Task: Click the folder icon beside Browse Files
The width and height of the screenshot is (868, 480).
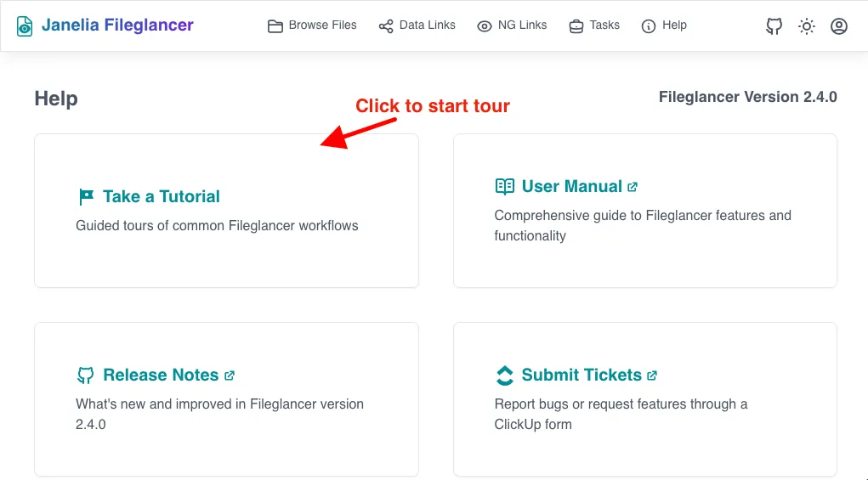Action: coord(275,26)
